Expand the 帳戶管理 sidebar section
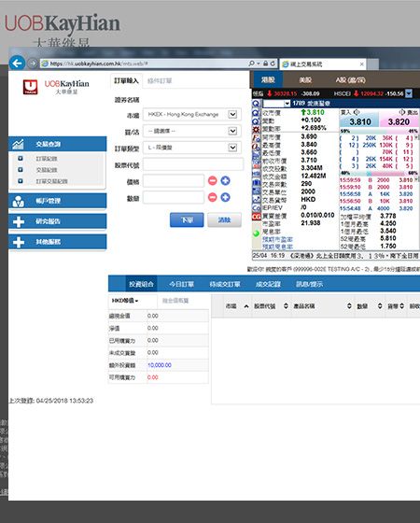Image resolution: width=420 pixels, height=523 pixels. (58, 201)
